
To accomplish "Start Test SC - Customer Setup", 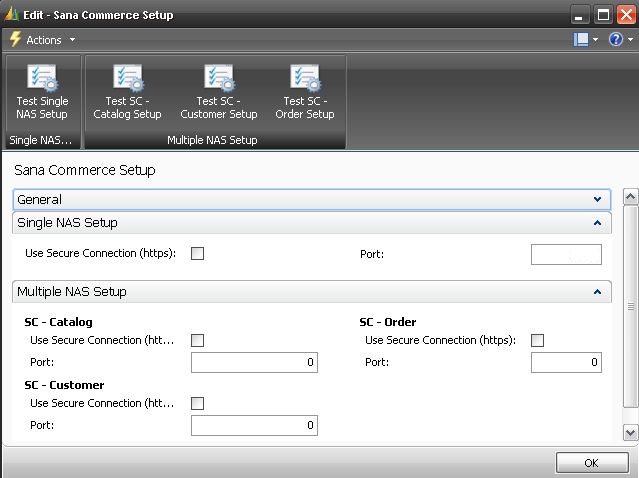I will coord(218,92).
